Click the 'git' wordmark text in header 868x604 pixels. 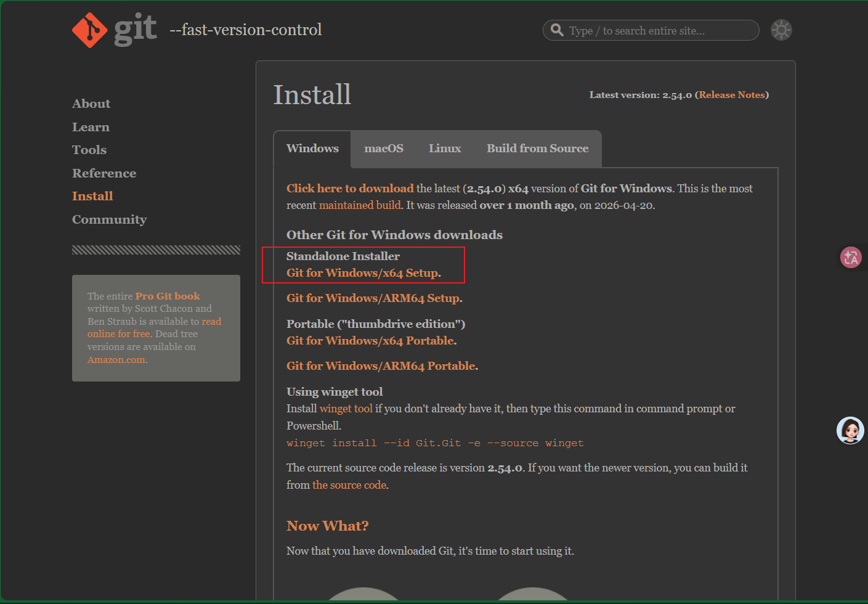[136, 30]
